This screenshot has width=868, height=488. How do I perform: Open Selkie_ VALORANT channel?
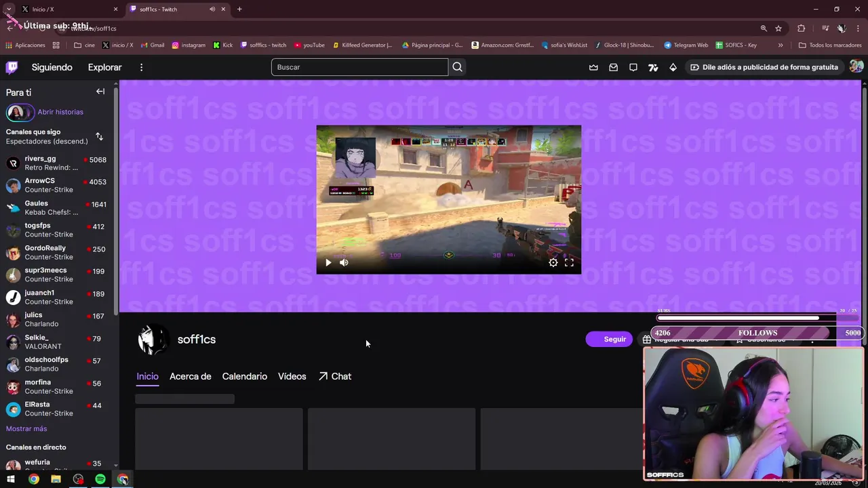point(57,342)
